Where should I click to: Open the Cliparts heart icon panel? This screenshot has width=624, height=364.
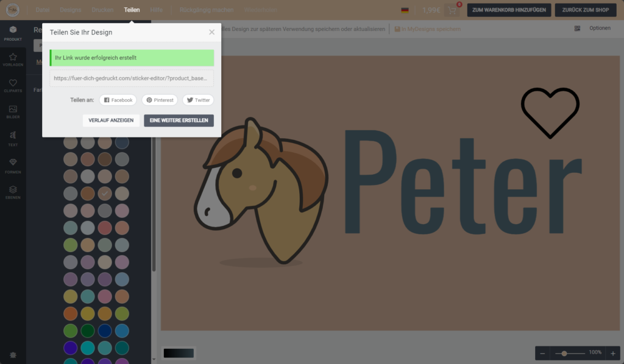coord(13,85)
